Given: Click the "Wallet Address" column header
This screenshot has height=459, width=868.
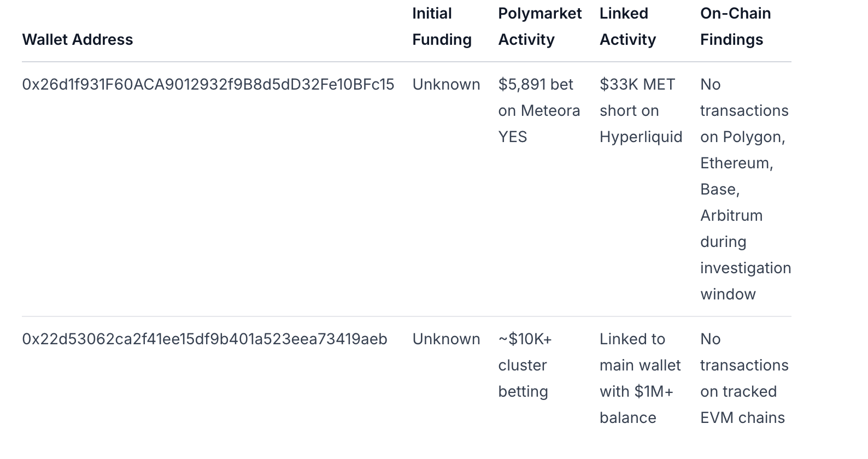Looking at the screenshot, I should [78, 40].
